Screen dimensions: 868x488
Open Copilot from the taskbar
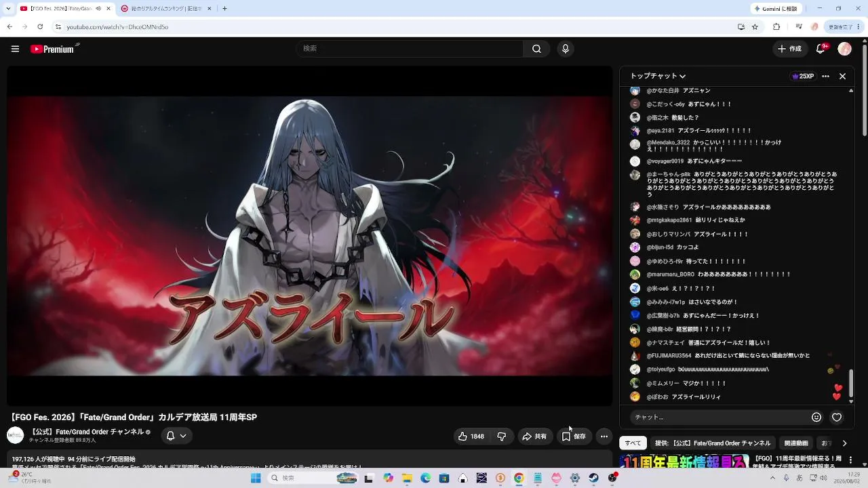tap(389, 478)
